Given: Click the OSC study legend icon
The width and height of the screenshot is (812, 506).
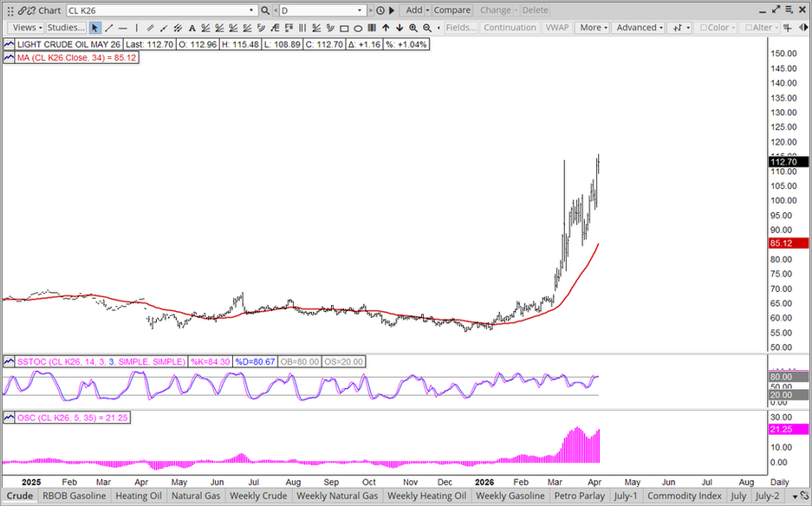Looking at the screenshot, I should [x=9, y=418].
